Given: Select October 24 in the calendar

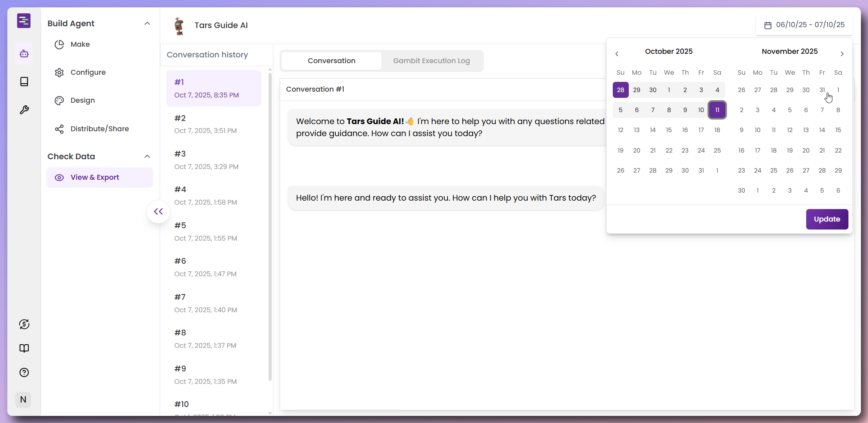Looking at the screenshot, I should 701,150.
